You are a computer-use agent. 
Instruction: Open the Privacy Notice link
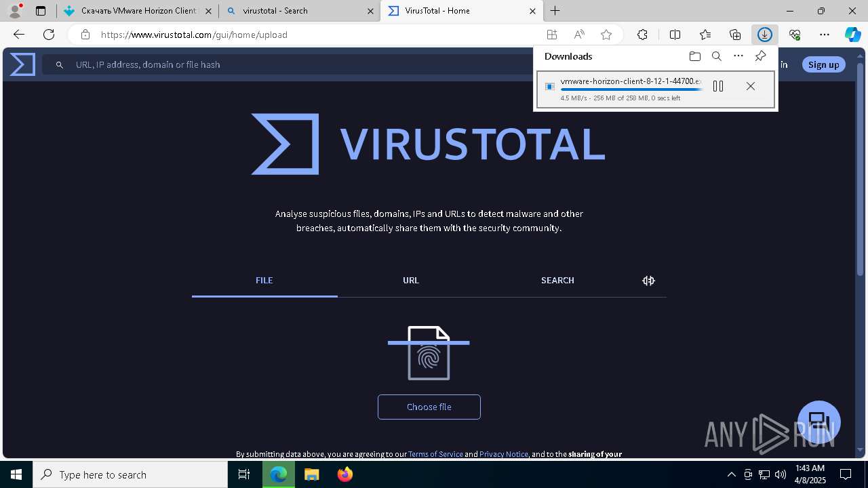click(504, 454)
